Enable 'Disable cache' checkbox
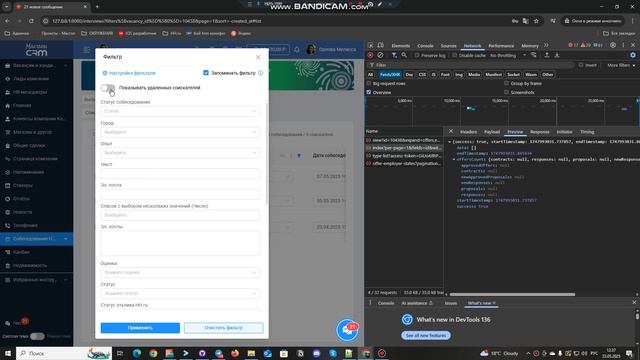 [454, 55]
